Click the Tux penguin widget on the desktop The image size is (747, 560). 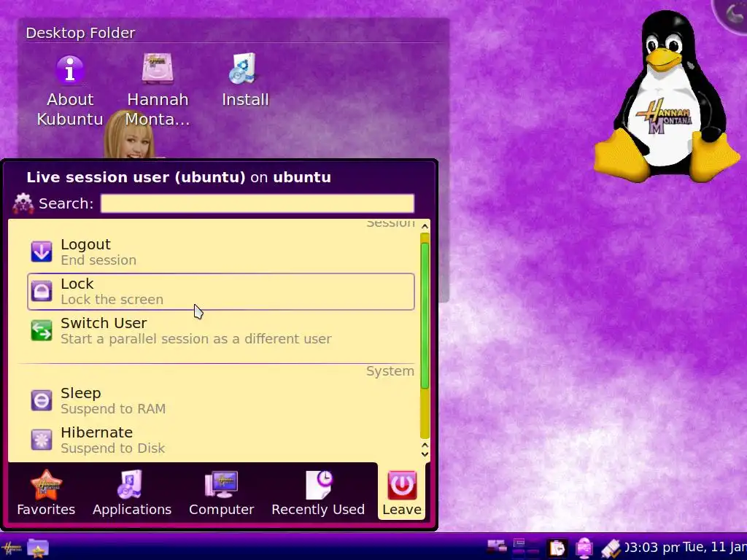click(x=666, y=96)
